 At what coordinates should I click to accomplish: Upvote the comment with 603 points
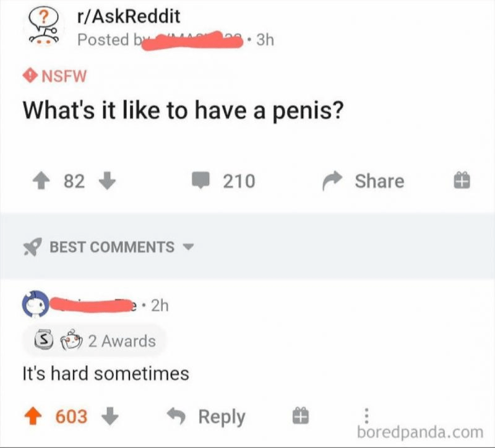click(33, 416)
